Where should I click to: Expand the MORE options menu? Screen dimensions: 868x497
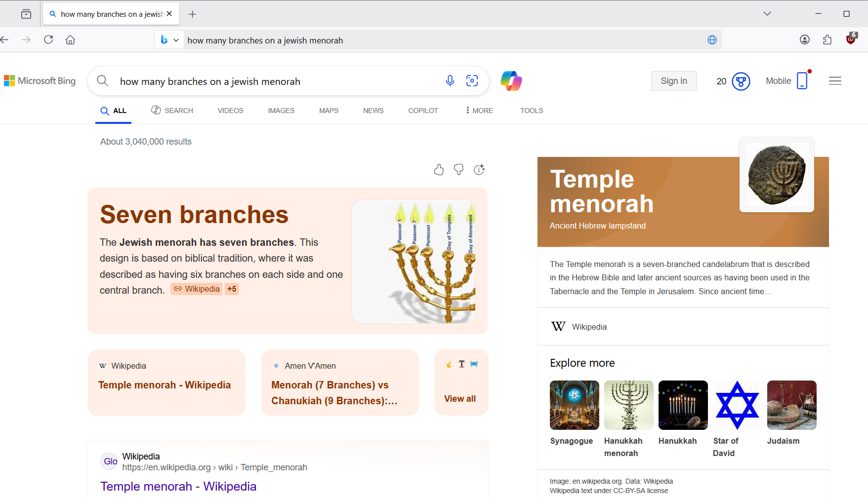coord(479,111)
